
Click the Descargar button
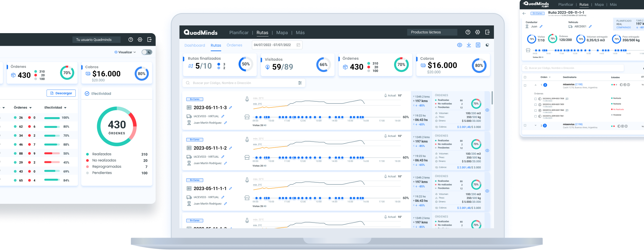(x=61, y=93)
